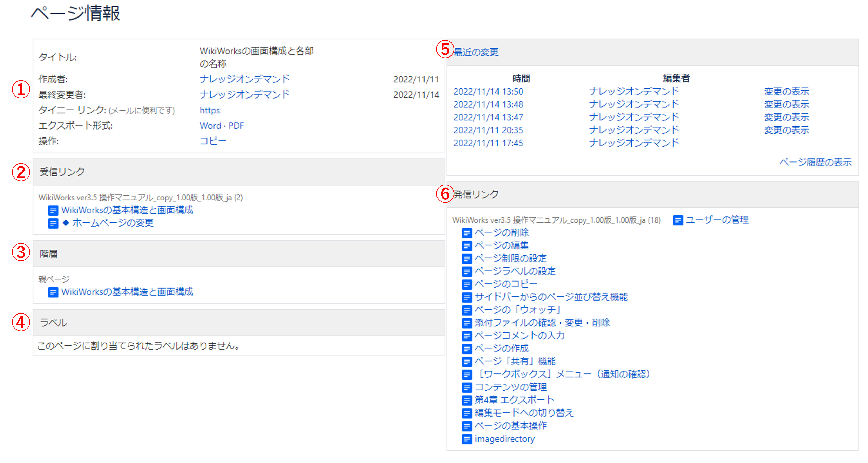Open editor link for 17:45 revision
The image size is (868, 463).
pos(634,143)
